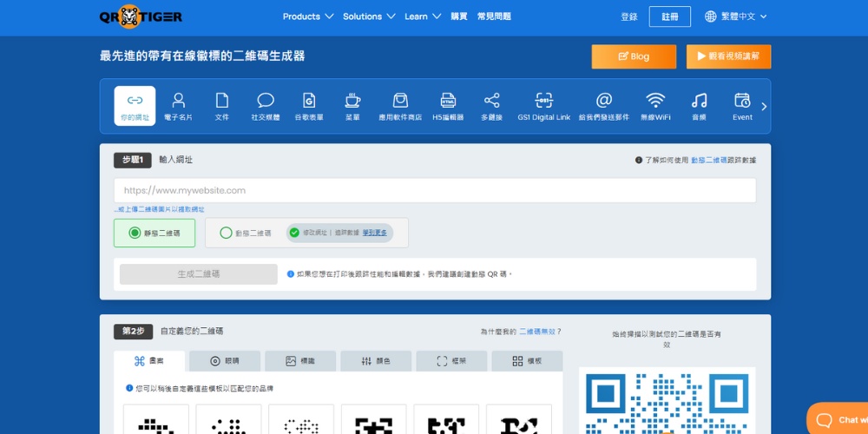Click the QR TIGER logo
This screenshot has height=434, width=868.
click(x=141, y=16)
